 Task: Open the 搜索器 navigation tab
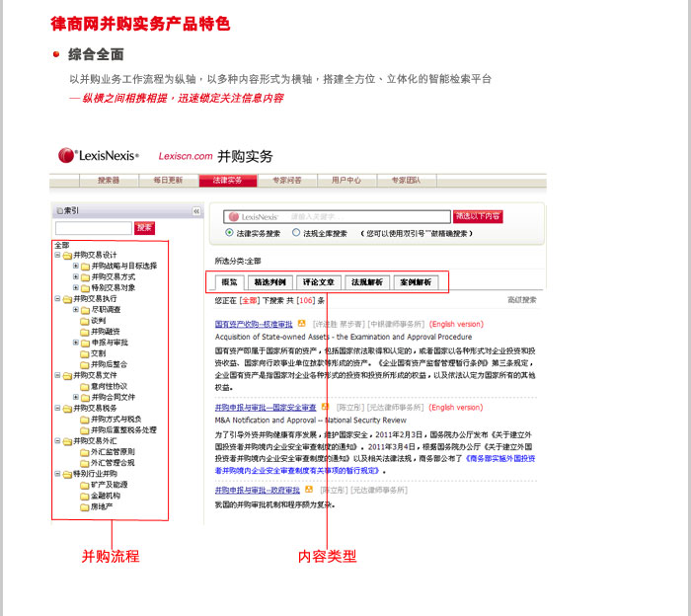pyautogui.click(x=109, y=181)
